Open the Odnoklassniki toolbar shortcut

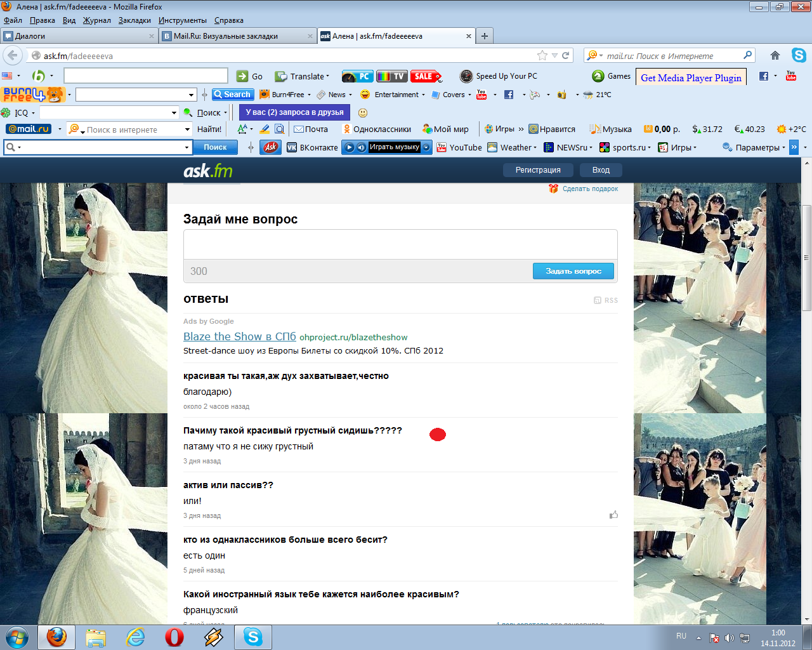coord(377,129)
